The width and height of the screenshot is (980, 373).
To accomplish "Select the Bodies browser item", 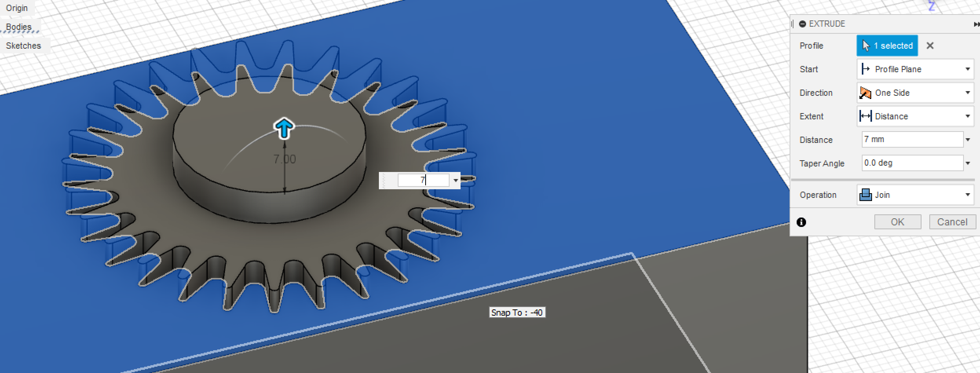I will (x=18, y=27).
